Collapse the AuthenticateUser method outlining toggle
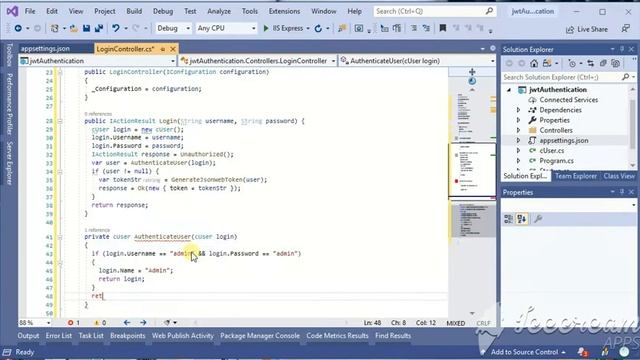Screen dimensions: 640x360 click(x=60, y=237)
